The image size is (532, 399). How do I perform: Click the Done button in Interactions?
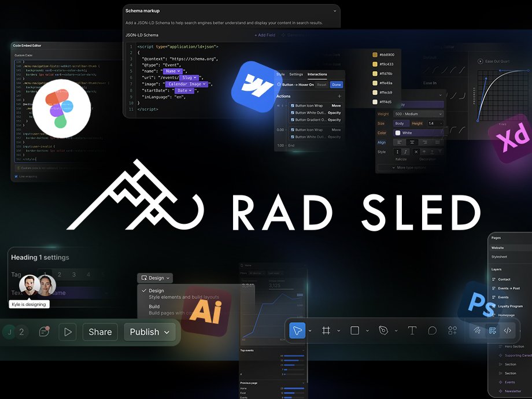336,85
